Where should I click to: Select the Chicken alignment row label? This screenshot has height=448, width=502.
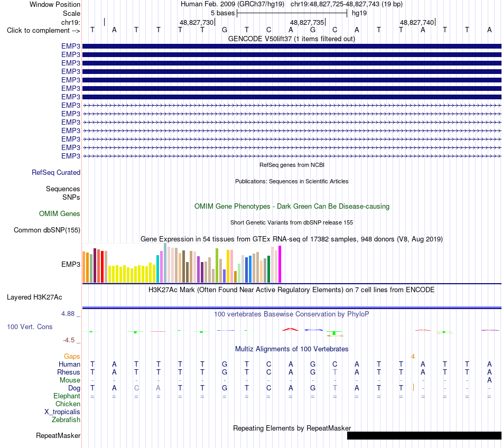coord(68,404)
